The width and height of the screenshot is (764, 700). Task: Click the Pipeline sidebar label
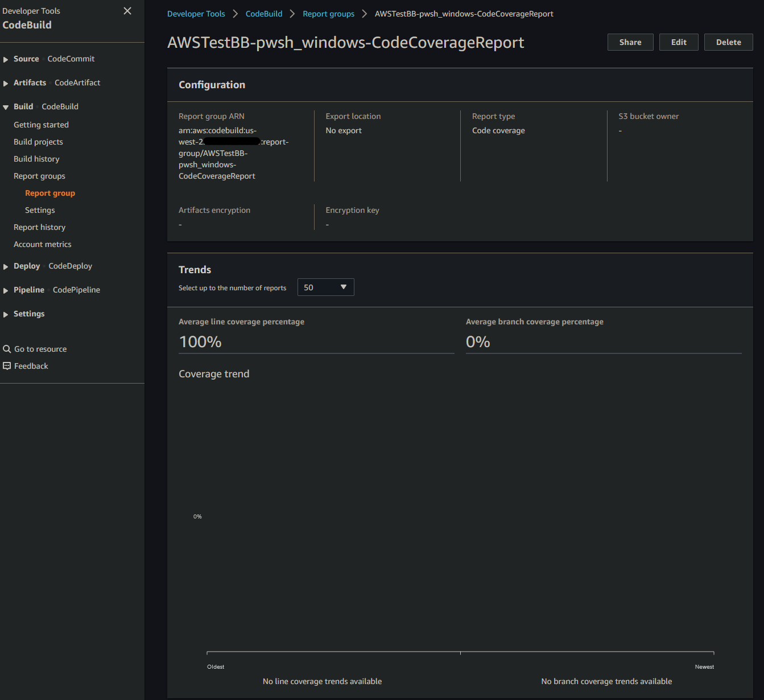(x=29, y=290)
